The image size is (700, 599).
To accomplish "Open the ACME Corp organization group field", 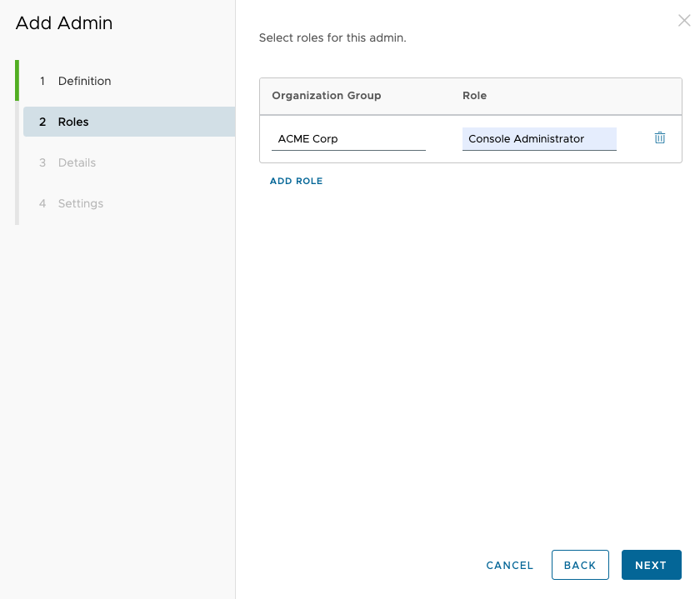I will (x=348, y=139).
